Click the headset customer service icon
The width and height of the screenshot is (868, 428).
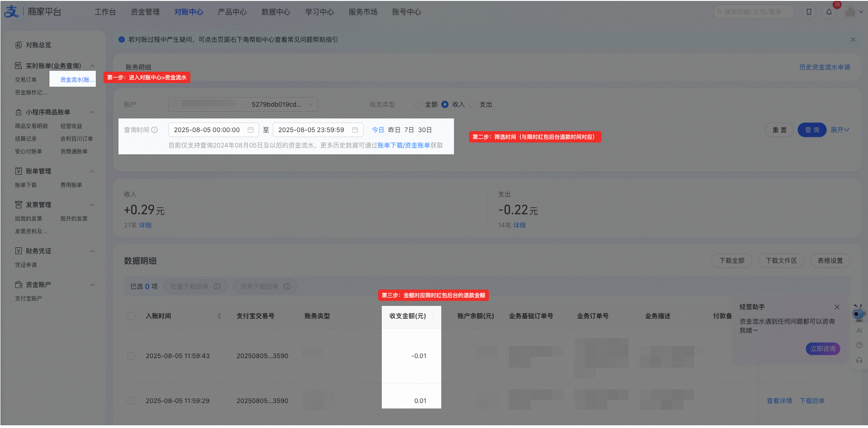(859, 360)
